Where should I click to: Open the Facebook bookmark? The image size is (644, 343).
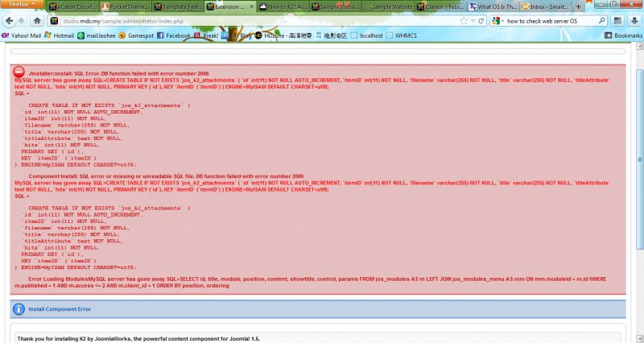coord(174,35)
